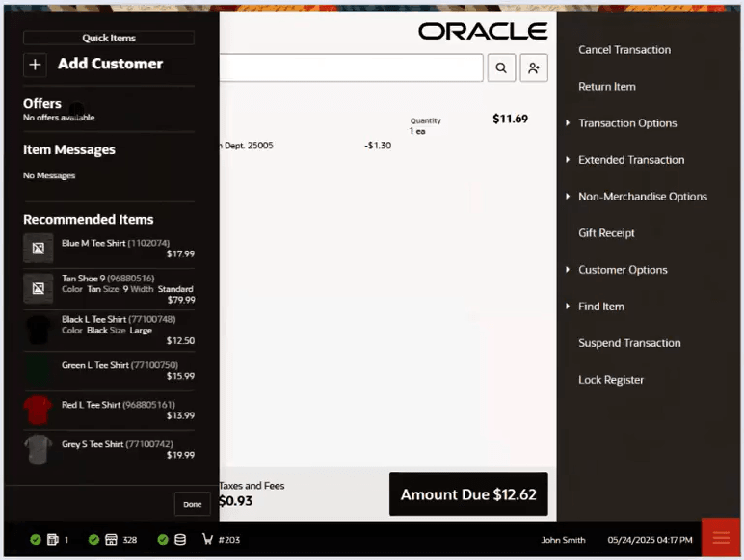Select Black L Tee Shirt thumbnail
This screenshot has height=560, width=744.
coord(39,330)
